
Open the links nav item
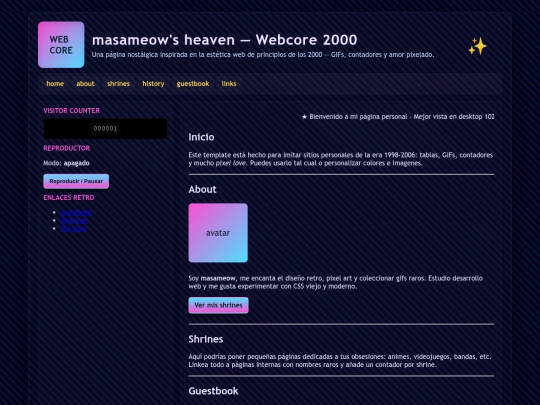[x=229, y=84]
